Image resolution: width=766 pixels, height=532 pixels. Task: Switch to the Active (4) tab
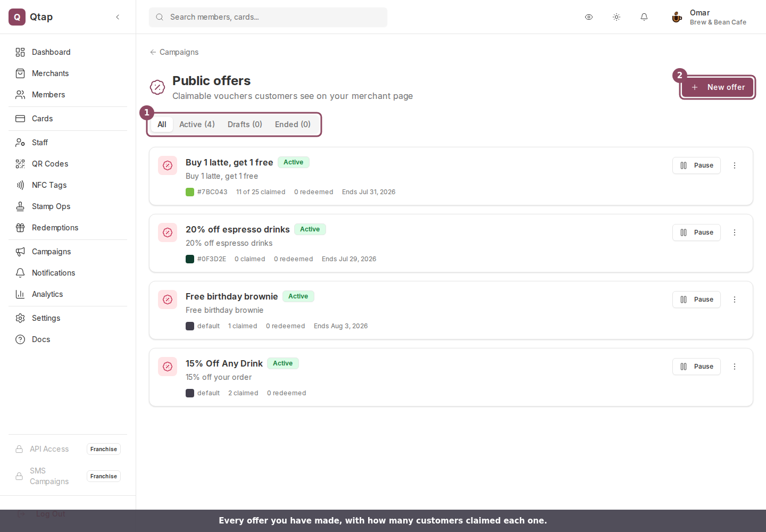click(197, 124)
